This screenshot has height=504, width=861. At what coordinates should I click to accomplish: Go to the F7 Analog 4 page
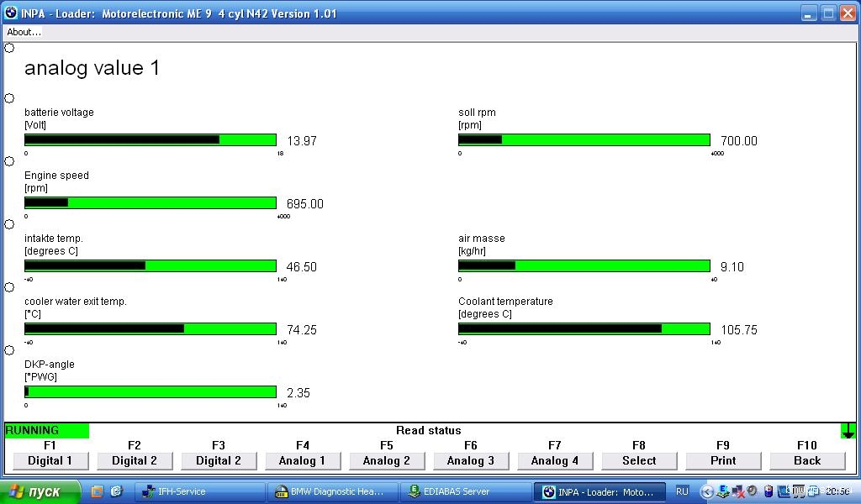click(555, 460)
